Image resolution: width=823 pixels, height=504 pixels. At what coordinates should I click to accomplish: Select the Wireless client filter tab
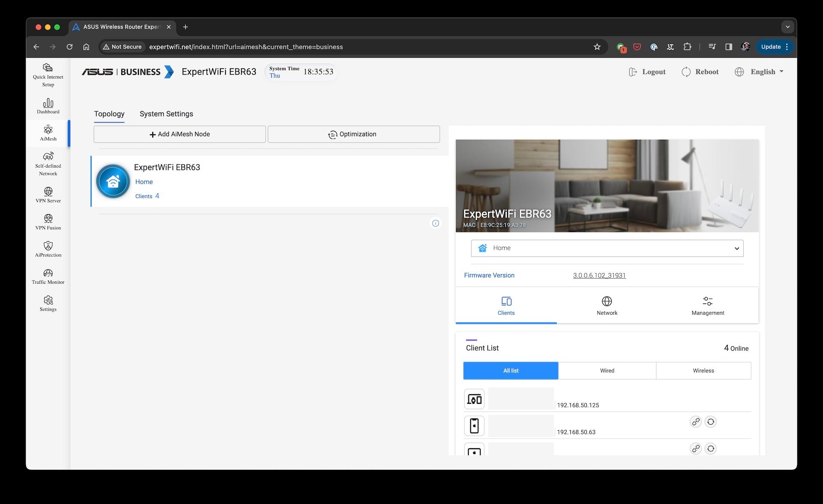click(704, 370)
